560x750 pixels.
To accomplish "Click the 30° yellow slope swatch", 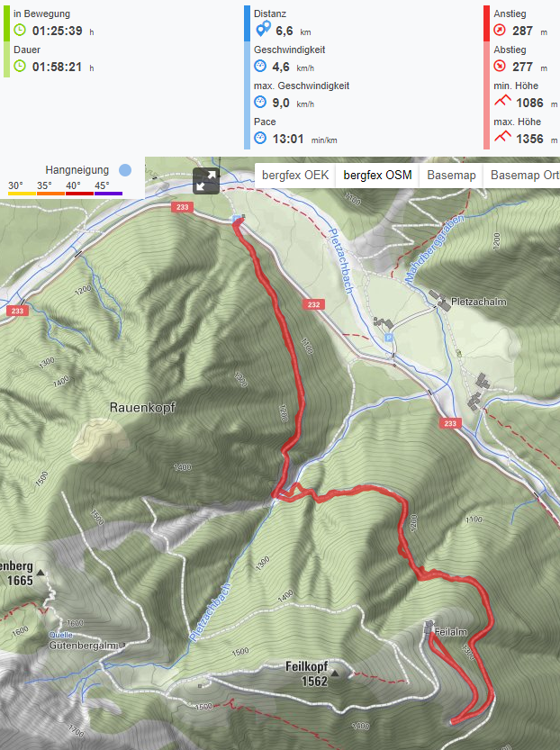I will point(22,194).
